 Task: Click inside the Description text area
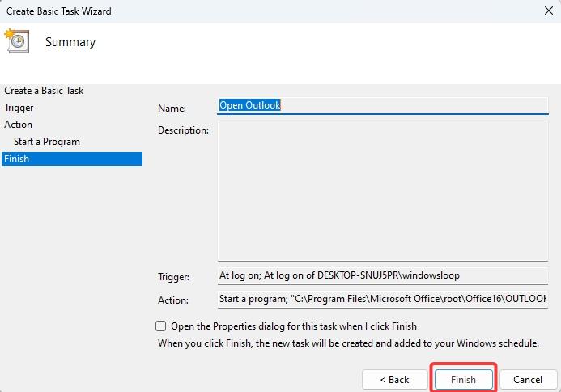[x=382, y=191]
